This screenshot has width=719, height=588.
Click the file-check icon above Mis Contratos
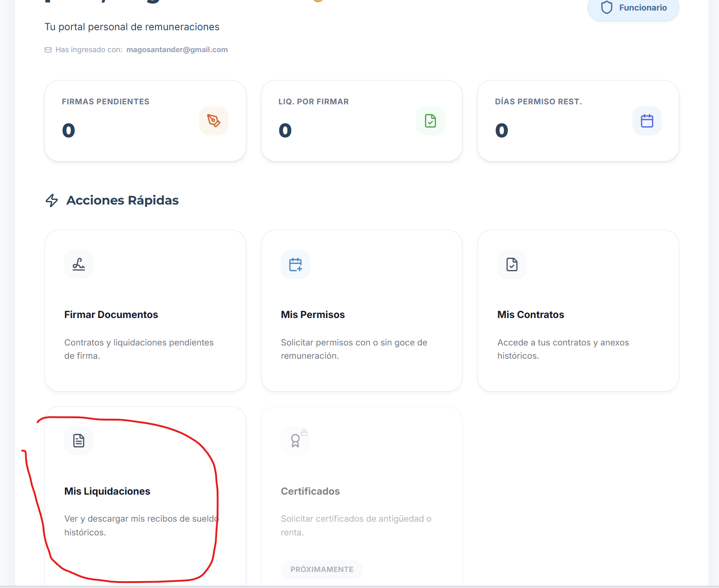pyautogui.click(x=512, y=264)
